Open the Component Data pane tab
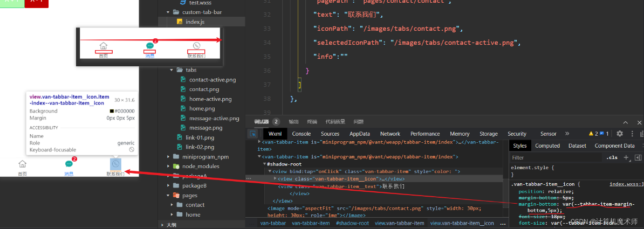The image size is (644, 229). [x=614, y=145]
